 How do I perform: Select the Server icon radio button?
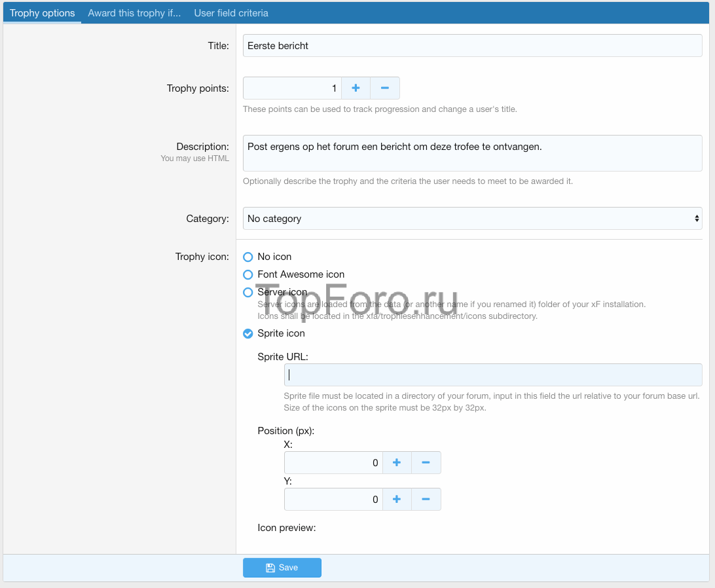click(248, 293)
